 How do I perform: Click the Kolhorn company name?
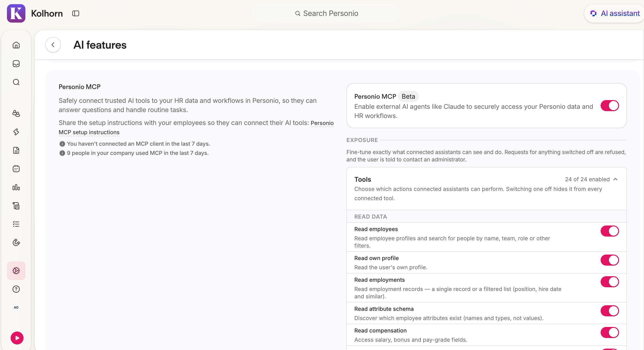coord(47,13)
